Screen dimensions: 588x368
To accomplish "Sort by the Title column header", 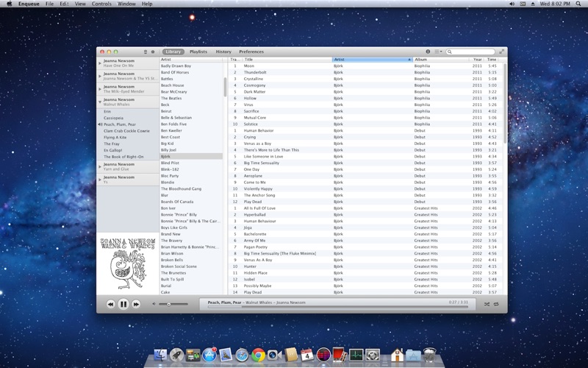I will point(287,60).
